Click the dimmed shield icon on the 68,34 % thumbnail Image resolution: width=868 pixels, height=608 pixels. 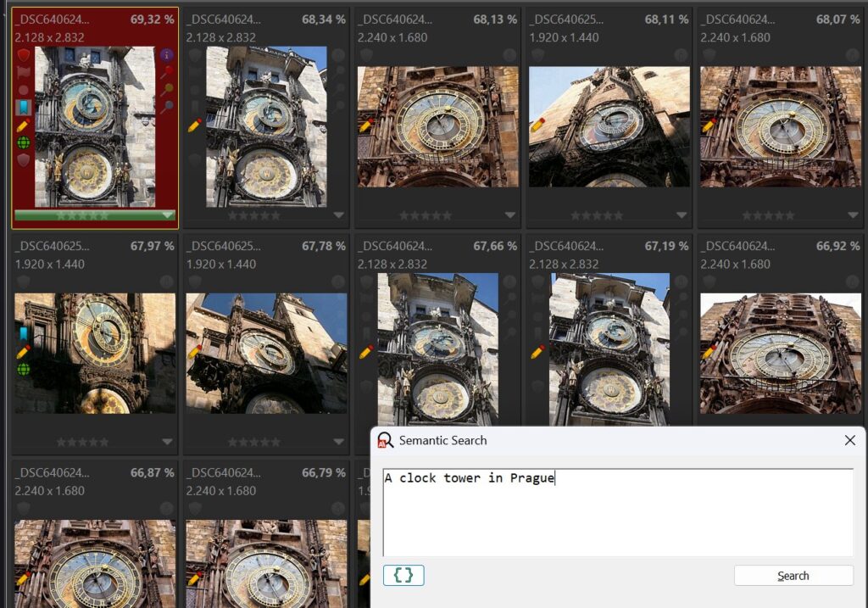(x=194, y=55)
